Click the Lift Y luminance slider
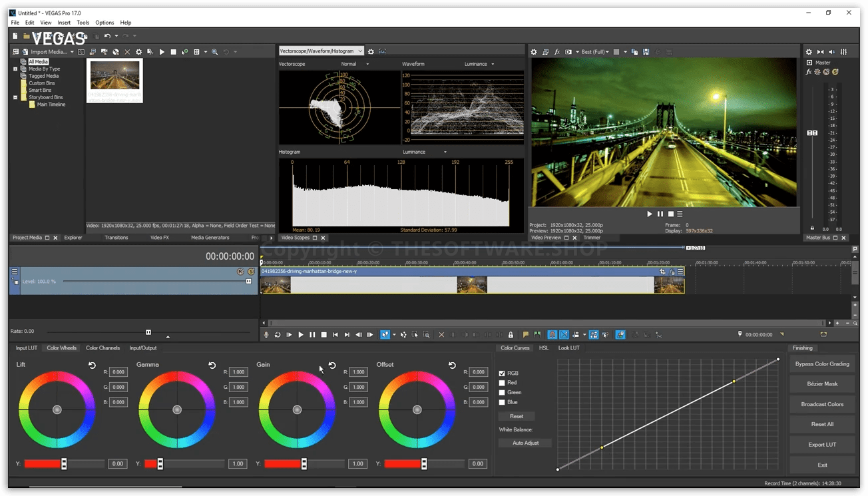This screenshot has height=496, width=868. click(64, 463)
